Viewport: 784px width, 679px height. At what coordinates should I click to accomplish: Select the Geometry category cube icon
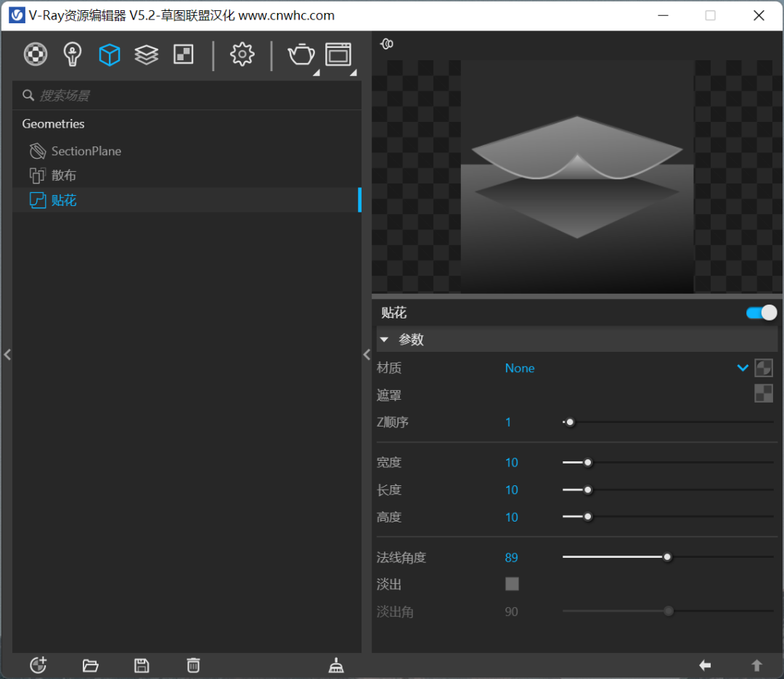110,54
